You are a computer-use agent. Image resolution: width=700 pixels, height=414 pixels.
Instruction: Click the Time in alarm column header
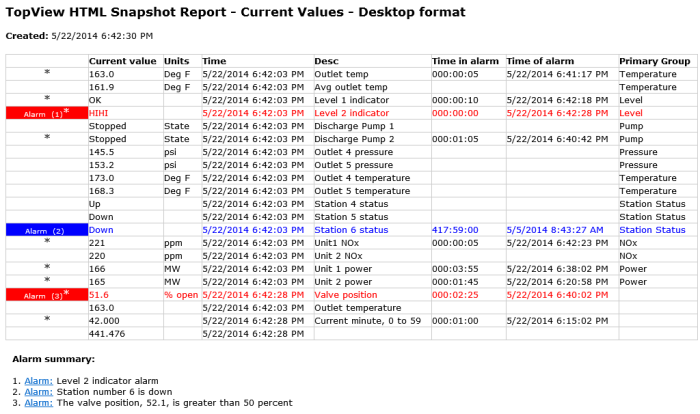pyautogui.click(x=465, y=61)
